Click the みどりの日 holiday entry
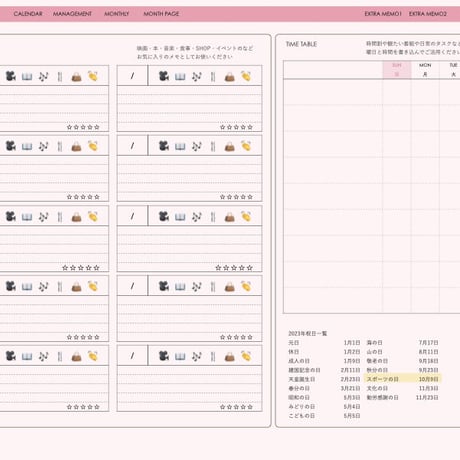Image resolution: width=460 pixels, height=460 pixels. pos(302,407)
